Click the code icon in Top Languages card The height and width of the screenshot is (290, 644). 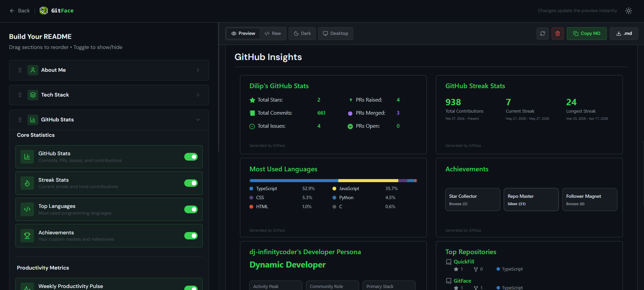pyautogui.click(x=27, y=209)
